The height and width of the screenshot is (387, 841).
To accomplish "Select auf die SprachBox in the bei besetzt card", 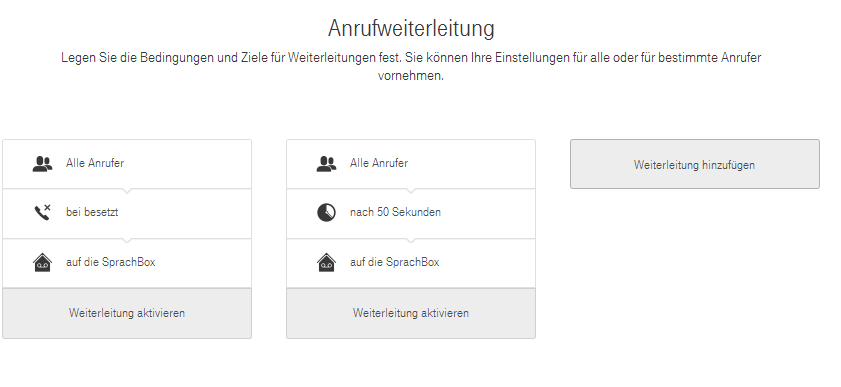I will tap(110, 262).
